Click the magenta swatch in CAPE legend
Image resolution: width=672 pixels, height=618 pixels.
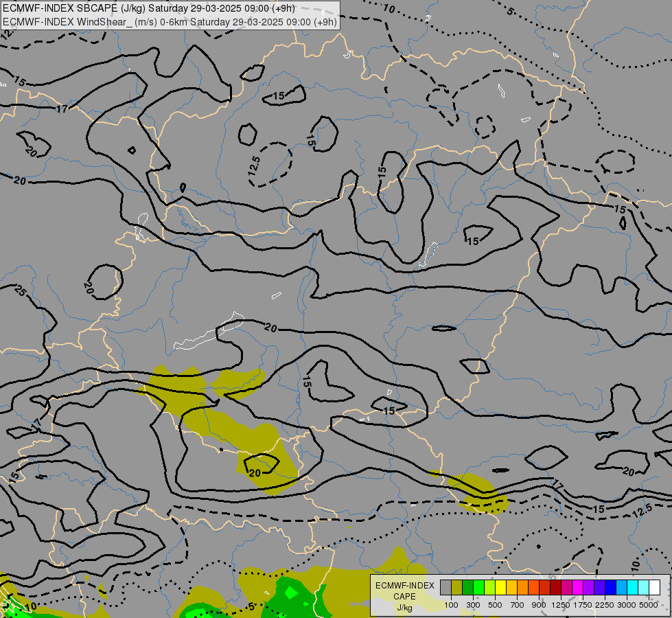coord(578,587)
